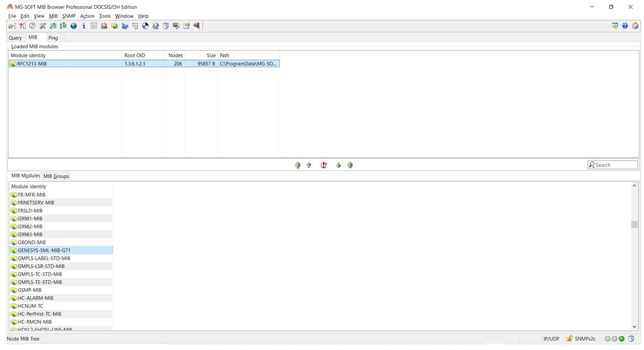Select the RFC1213-MIB loaded module row

pos(66,64)
